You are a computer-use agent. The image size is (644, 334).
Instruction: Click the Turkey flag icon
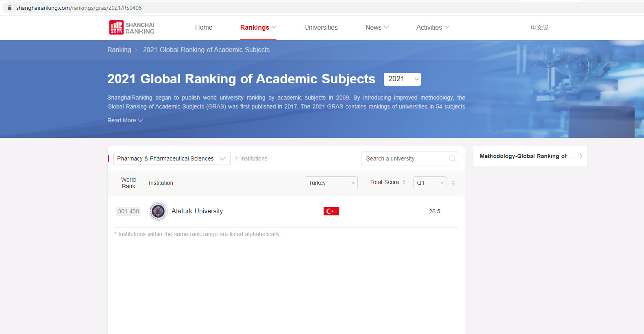pos(331,211)
